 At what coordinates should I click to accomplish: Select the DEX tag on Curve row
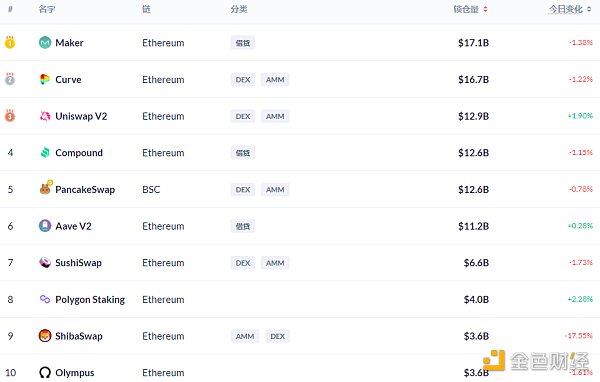243,80
